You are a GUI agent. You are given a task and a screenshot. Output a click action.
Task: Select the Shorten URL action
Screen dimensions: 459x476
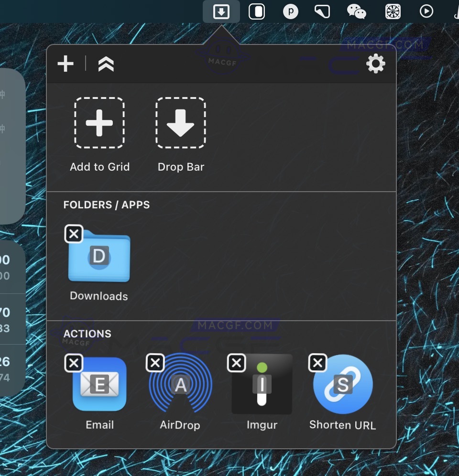pyautogui.click(x=342, y=385)
